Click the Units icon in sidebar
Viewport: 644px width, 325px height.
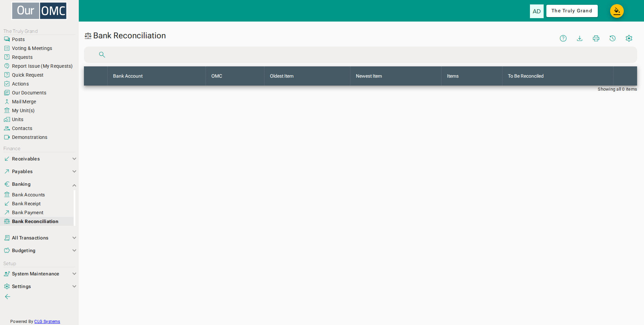[x=7, y=119]
